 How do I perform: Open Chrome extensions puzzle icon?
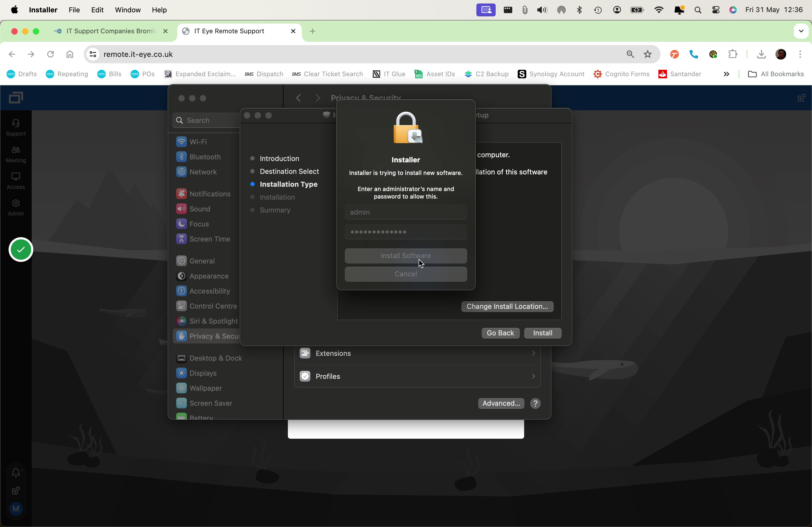pyautogui.click(x=733, y=54)
